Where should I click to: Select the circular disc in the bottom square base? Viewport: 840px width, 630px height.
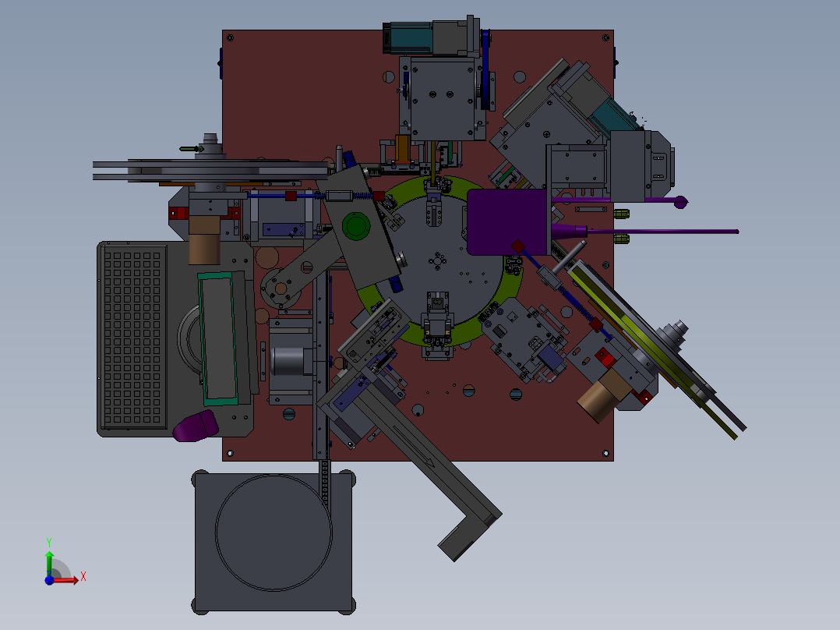(274, 533)
